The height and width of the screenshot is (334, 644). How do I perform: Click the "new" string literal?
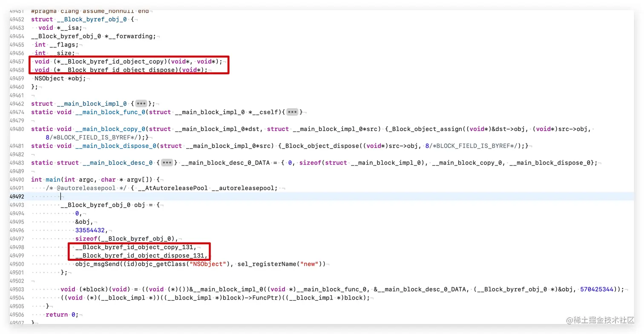click(309, 264)
